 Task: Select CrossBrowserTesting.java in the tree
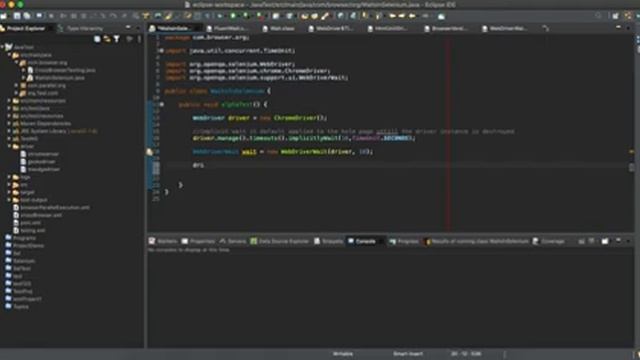[x=61, y=70]
